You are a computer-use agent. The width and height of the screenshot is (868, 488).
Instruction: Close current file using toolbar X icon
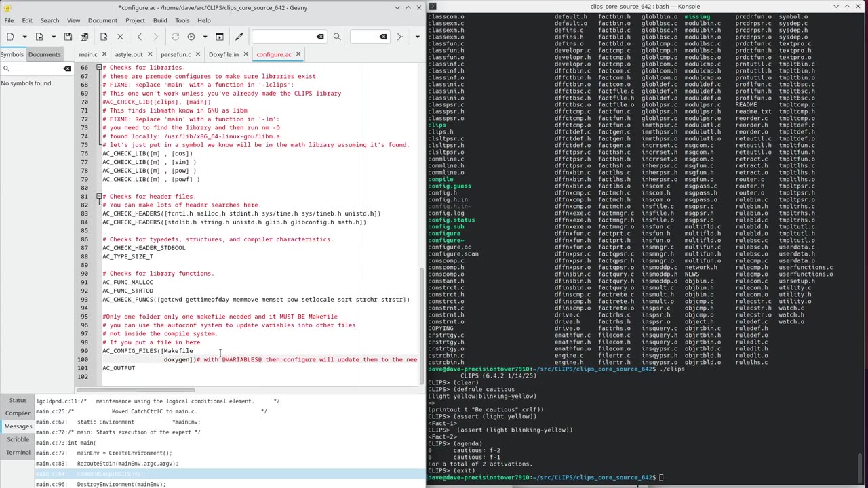120,37
